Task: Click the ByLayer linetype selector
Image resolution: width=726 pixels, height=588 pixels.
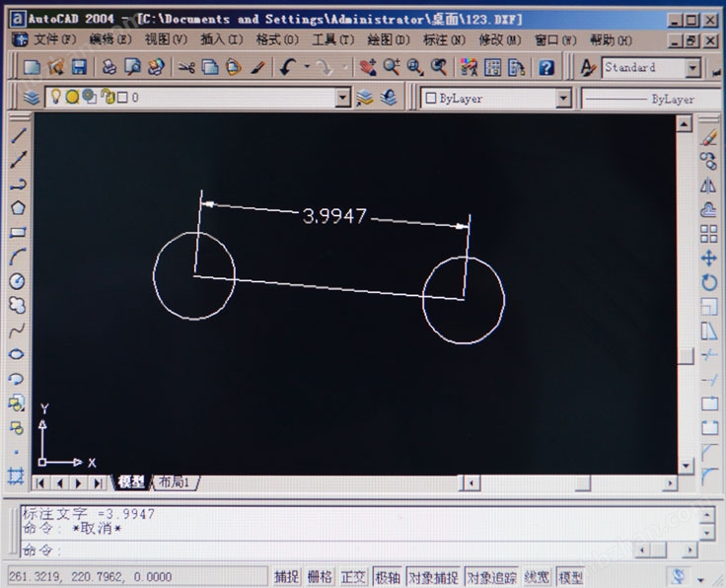Action: click(x=651, y=99)
